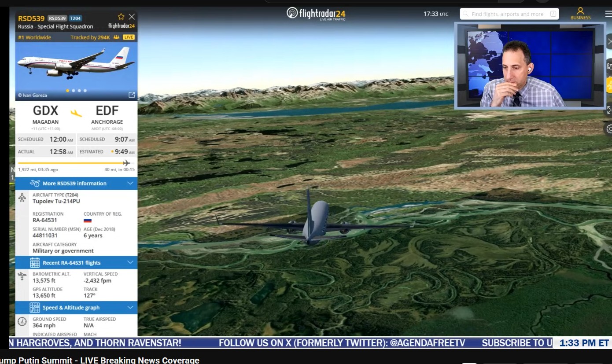
Task: Click the estimated arrival time 9:49 AM
Action: pyautogui.click(x=125, y=152)
